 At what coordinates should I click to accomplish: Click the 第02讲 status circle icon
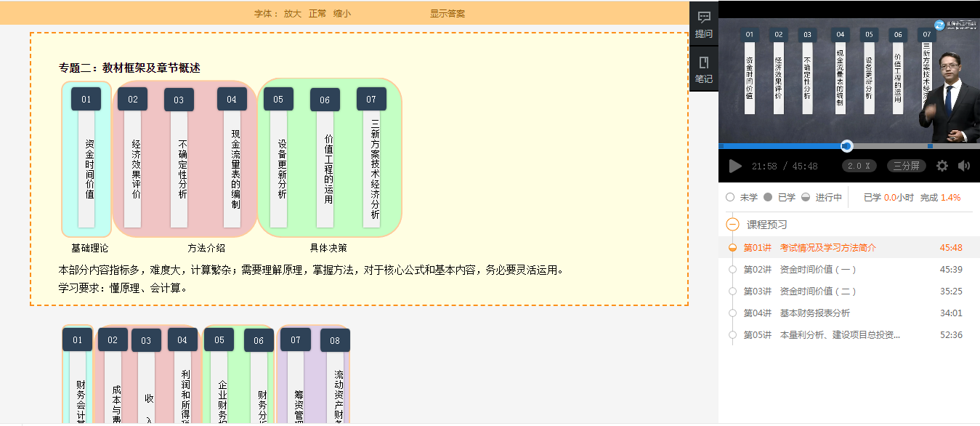point(732,270)
